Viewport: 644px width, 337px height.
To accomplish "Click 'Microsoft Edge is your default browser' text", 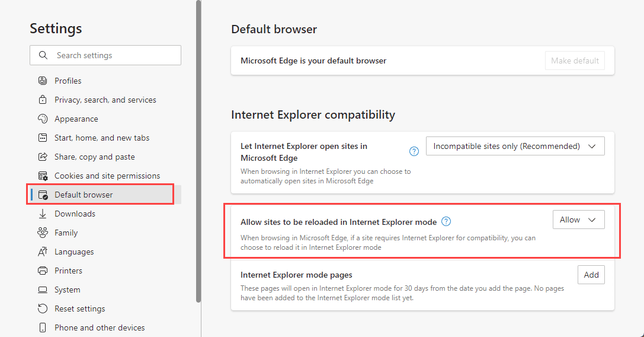I will 313,61.
